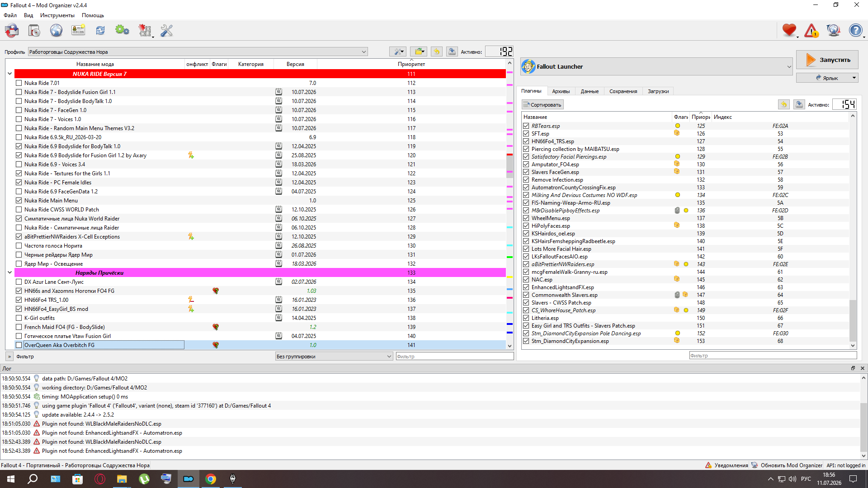The height and width of the screenshot is (488, 868).
Task: Open the Nexus globe icon in toolbar
Action: click(56, 31)
